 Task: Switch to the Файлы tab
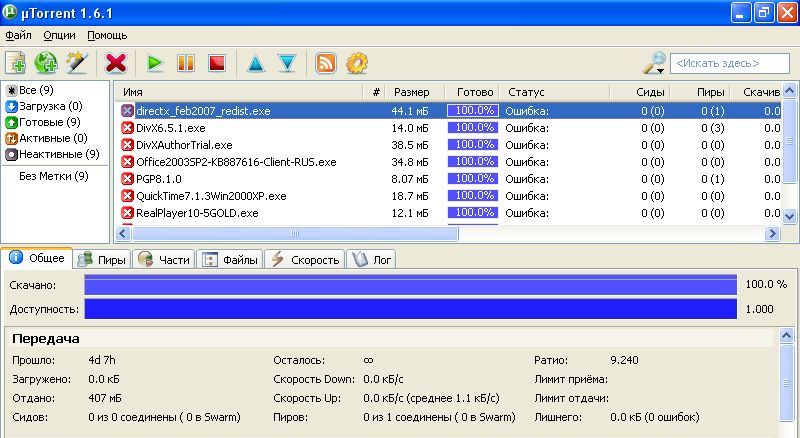point(230,259)
